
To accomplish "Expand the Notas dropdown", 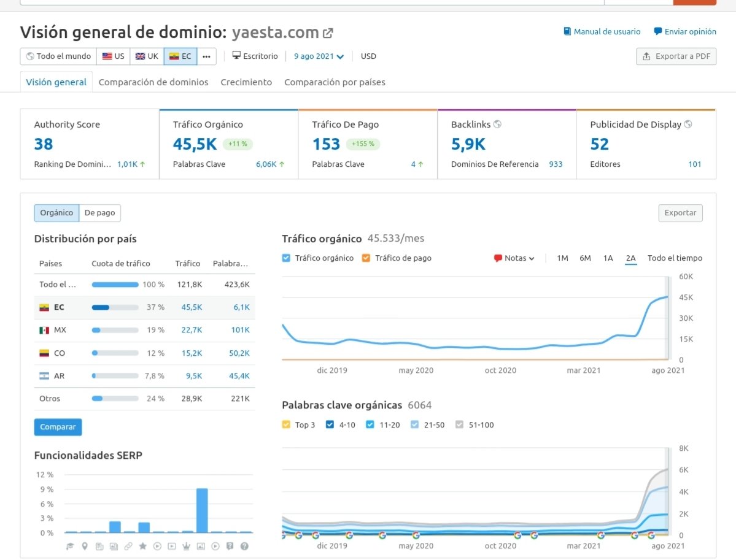I will pyautogui.click(x=514, y=258).
